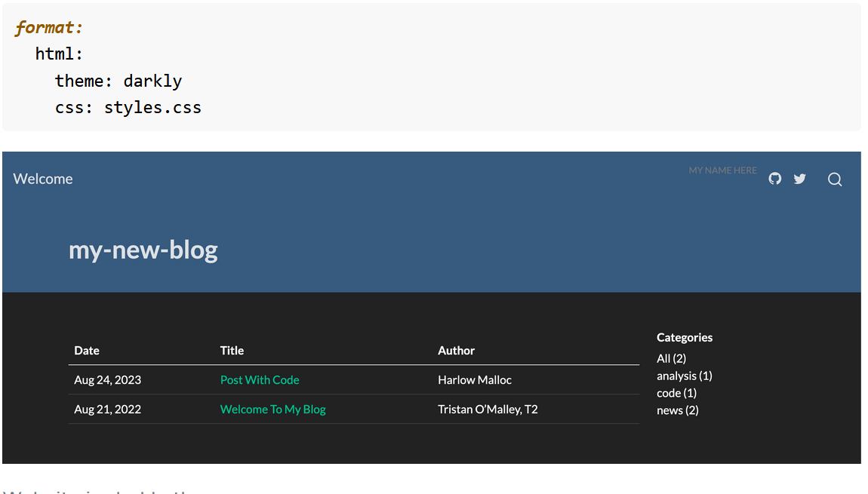The width and height of the screenshot is (868, 494).
Task: Sort the listing by Date column header
Action: tap(87, 351)
